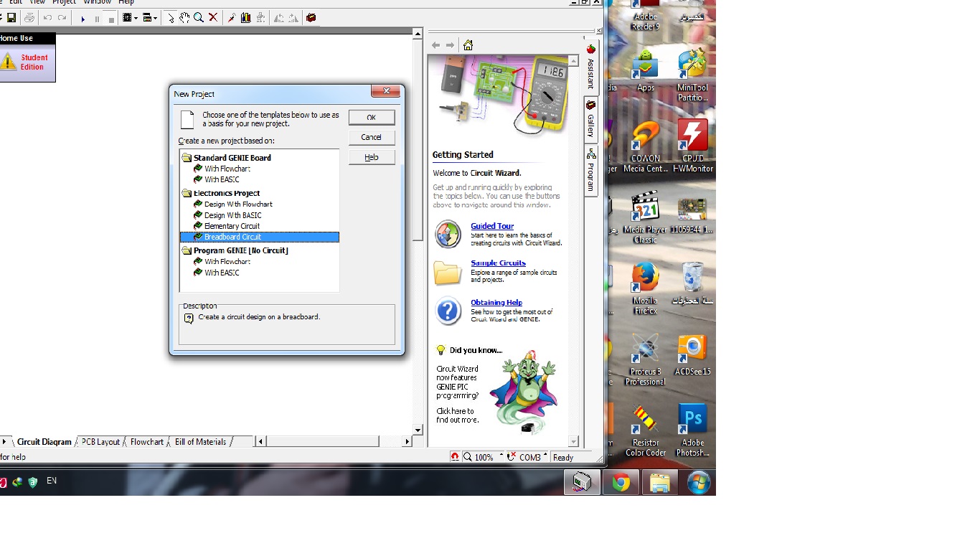Click Cancel in New Project dialog
Image resolution: width=980 pixels, height=551 pixels.
point(372,137)
